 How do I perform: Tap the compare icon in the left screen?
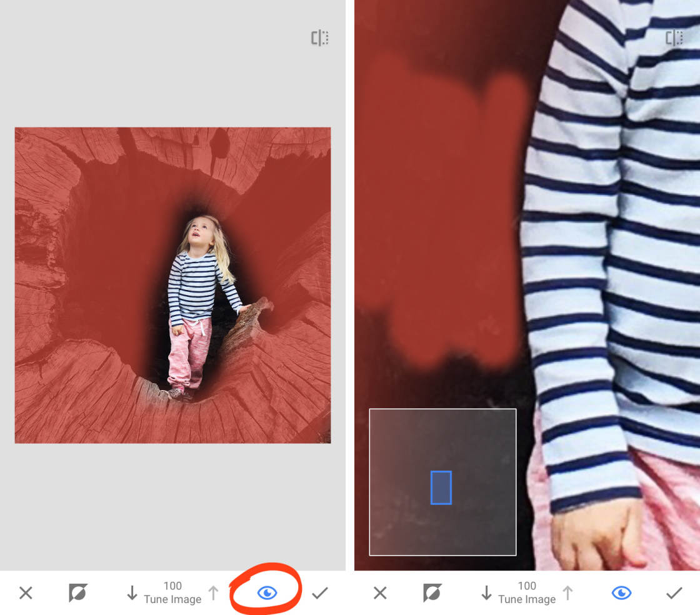(320, 38)
